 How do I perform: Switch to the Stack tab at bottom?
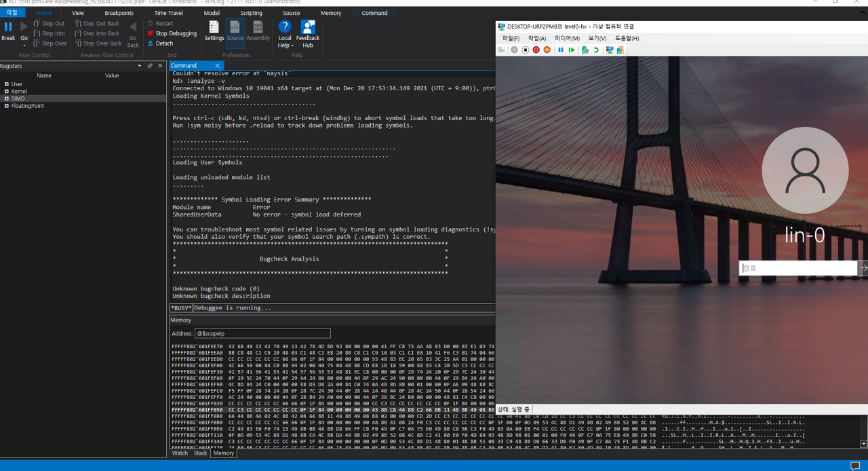[200, 453]
